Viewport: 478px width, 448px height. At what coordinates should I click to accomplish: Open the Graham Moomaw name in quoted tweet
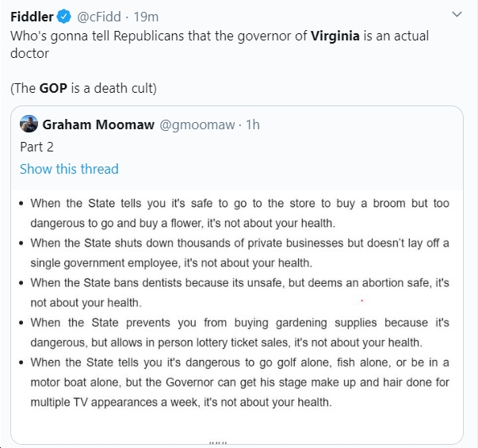click(98, 124)
